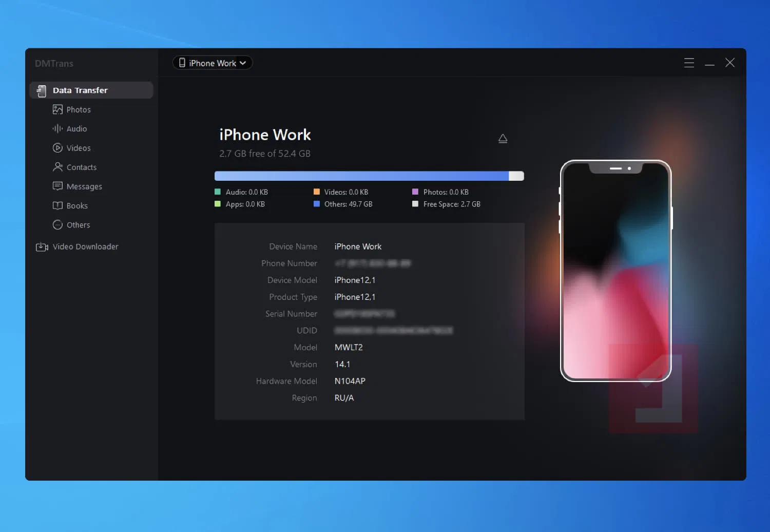The image size is (770, 532).
Task: Click the storage usage bar
Action: coord(369,176)
